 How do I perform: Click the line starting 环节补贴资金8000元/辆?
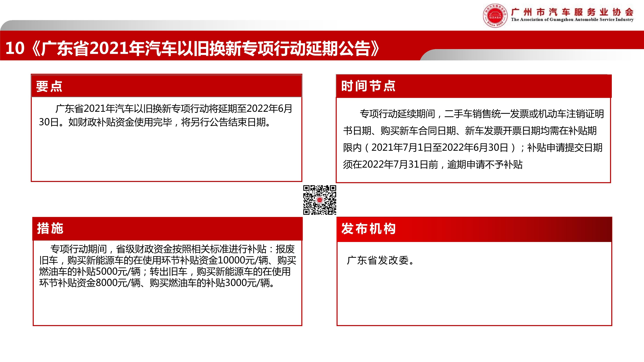(x=157, y=283)
